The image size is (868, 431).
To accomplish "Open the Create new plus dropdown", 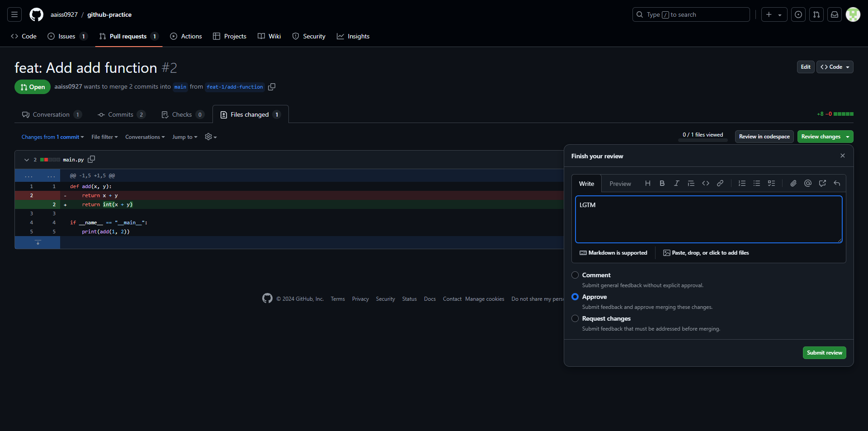I will click(774, 14).
